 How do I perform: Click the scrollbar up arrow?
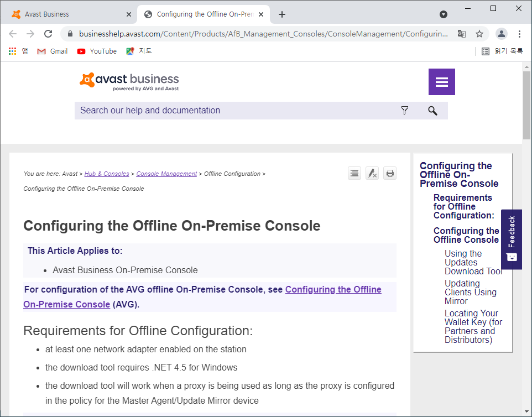(526, 67)
